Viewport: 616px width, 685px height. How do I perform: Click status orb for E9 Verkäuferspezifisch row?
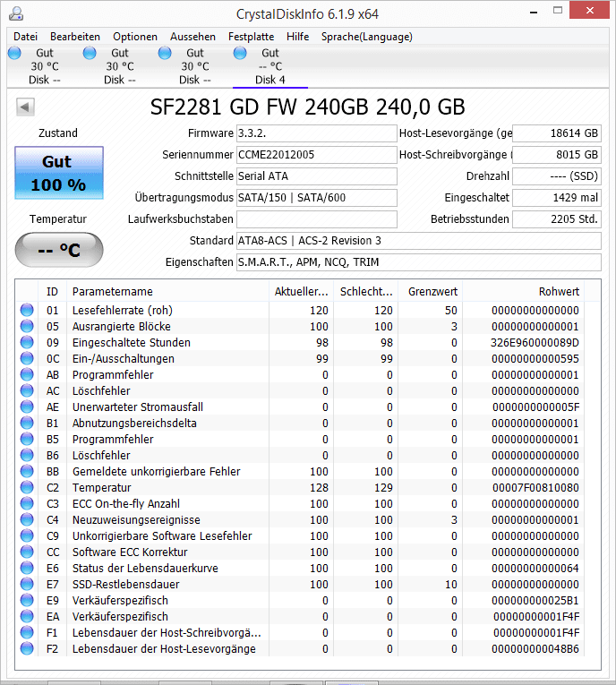[27, 600]
